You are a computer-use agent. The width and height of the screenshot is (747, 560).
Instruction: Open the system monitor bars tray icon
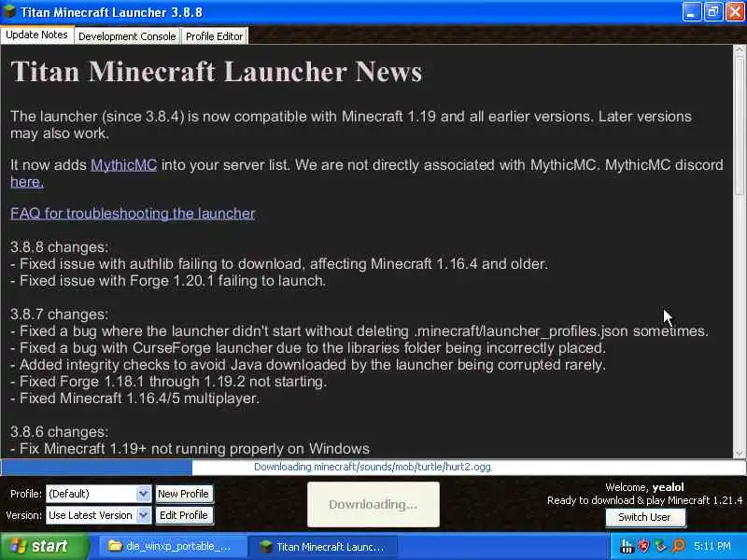627,546
